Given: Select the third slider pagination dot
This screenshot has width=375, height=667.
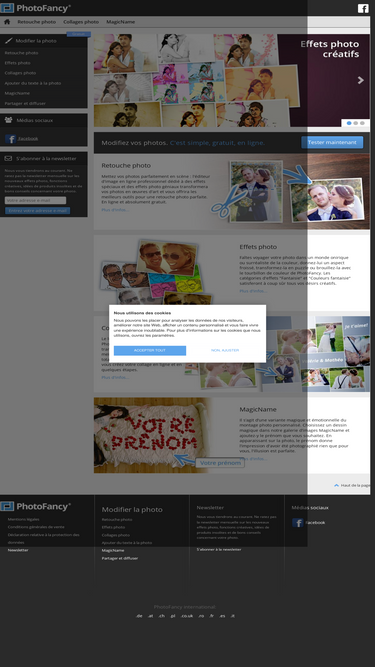Looking at the screenshot, I should tap(362, 123).
